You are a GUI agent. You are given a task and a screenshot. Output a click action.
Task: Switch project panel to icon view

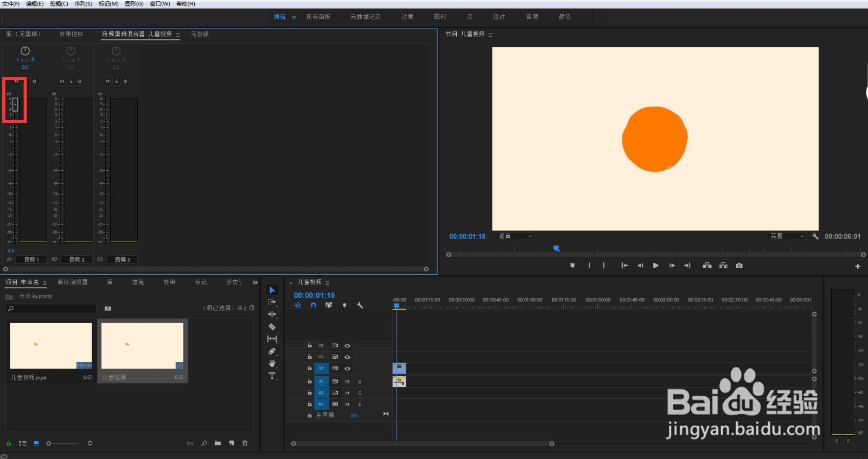point(36,443)
